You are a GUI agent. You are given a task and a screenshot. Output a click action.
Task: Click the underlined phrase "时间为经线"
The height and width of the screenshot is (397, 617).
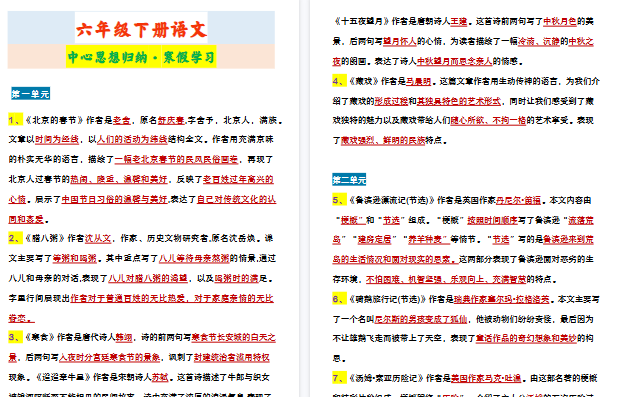57,139
